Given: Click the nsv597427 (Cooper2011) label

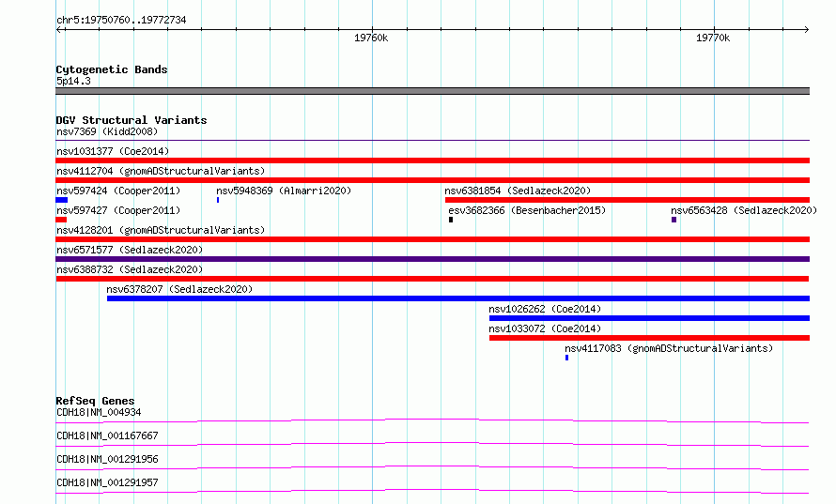Looking at the screenshot, I should [118, 210].
